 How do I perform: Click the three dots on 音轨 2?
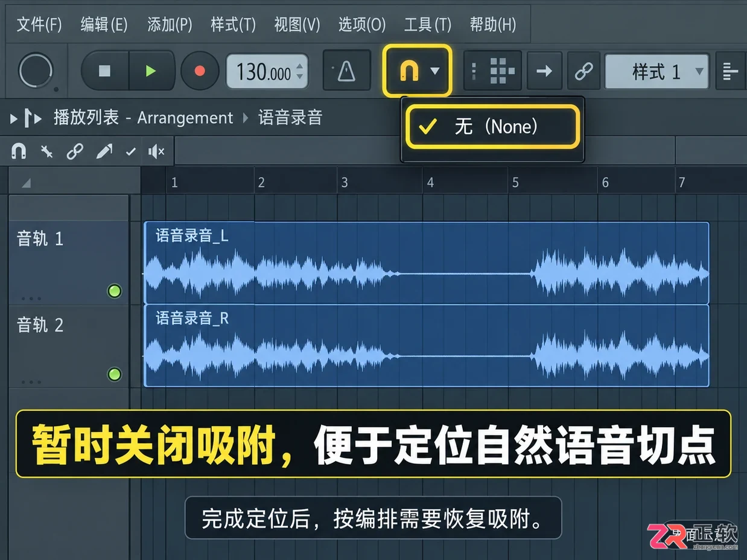pyautogui.click(x=31, y=381)
